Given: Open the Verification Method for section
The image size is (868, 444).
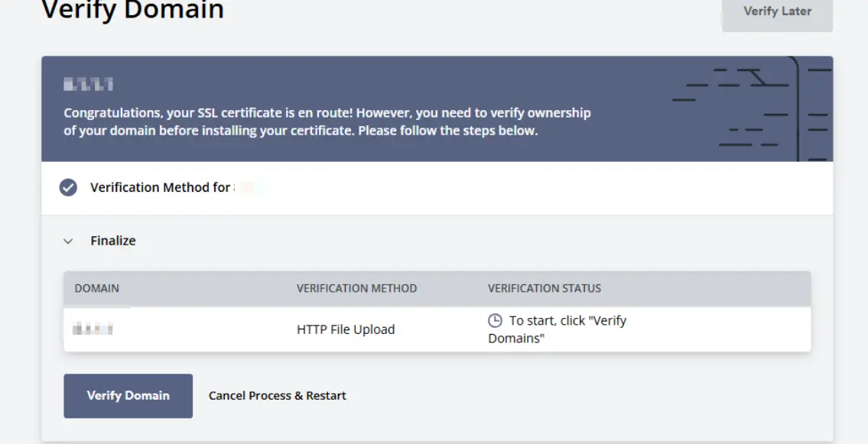Looking at the screenshot, I should pyautogui.click(x=437, y=188).
